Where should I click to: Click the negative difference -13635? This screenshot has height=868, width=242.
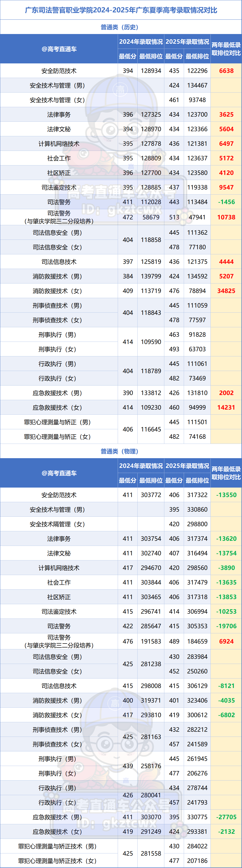click(x=226, y=582)
